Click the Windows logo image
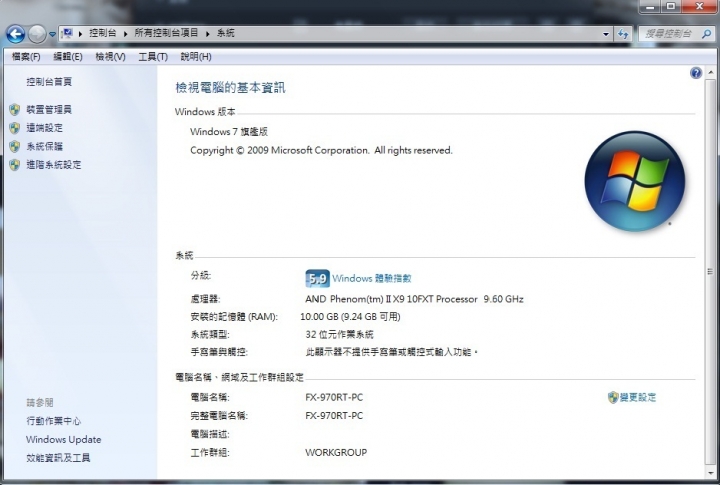The width and height of the screenshot is (720, 485). coord(635,181)
